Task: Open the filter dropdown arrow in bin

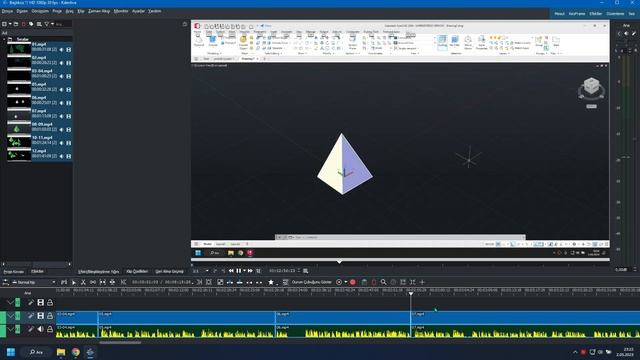Action: (52, 24)
